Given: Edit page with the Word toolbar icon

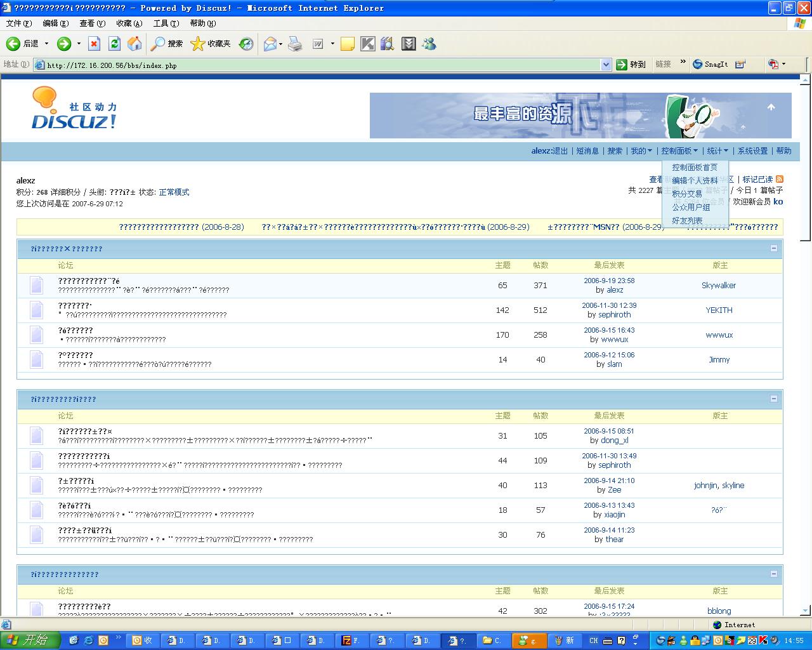Looking at the screenshot, I should [x=318, y=44].
